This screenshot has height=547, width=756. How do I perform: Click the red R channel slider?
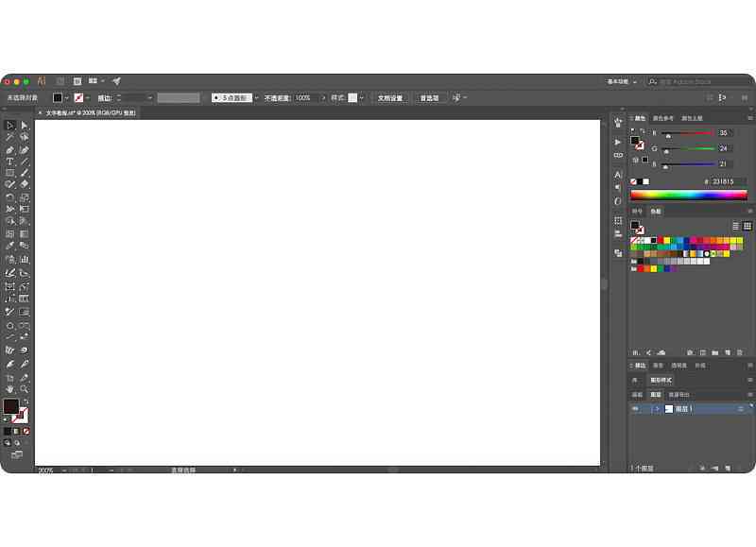tap(688, 133)
